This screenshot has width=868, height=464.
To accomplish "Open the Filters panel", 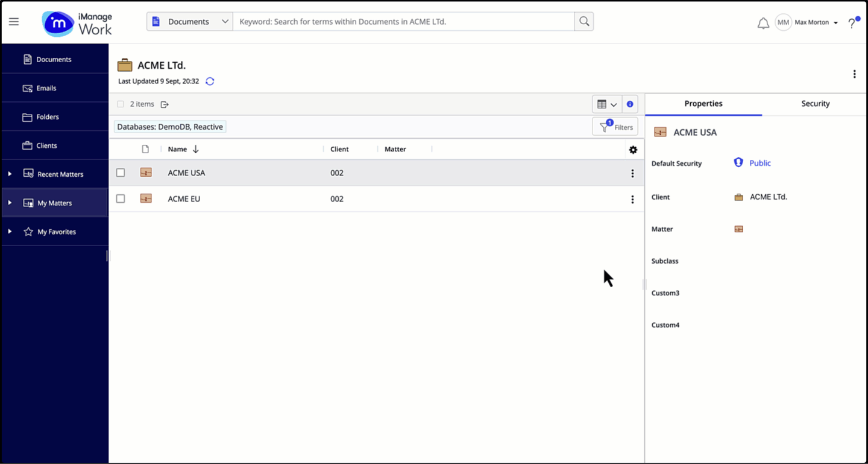I will [615, 126].
